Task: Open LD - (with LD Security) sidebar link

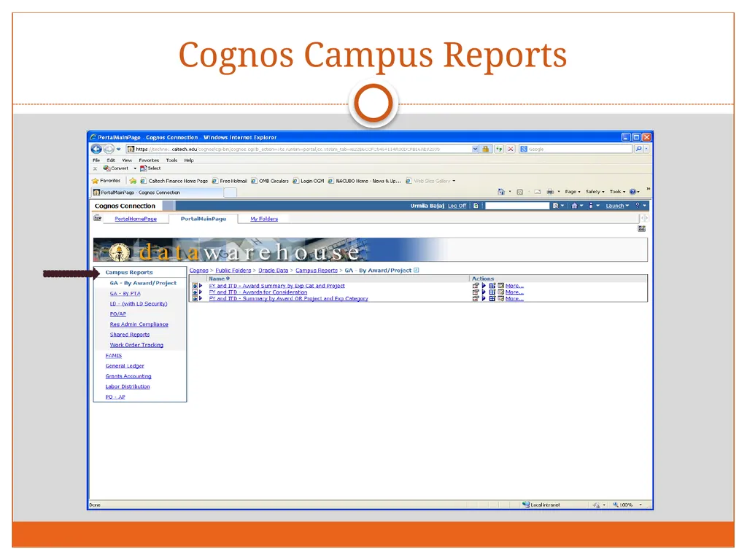Action: tap(138, 303)
